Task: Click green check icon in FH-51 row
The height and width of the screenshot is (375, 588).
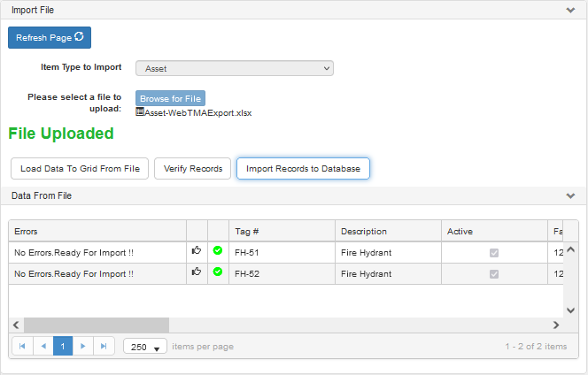Action: [x=218, y=250]
